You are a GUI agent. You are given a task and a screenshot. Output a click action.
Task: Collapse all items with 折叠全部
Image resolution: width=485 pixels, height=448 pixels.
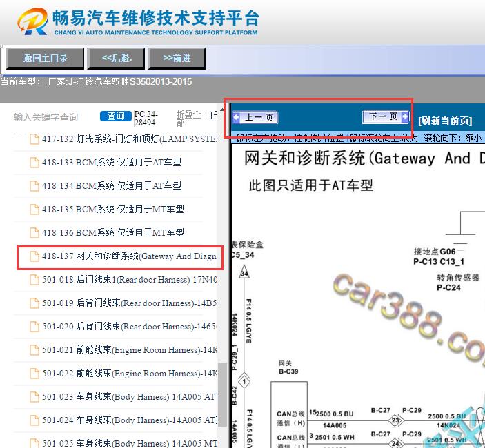(x=188, y=119)
